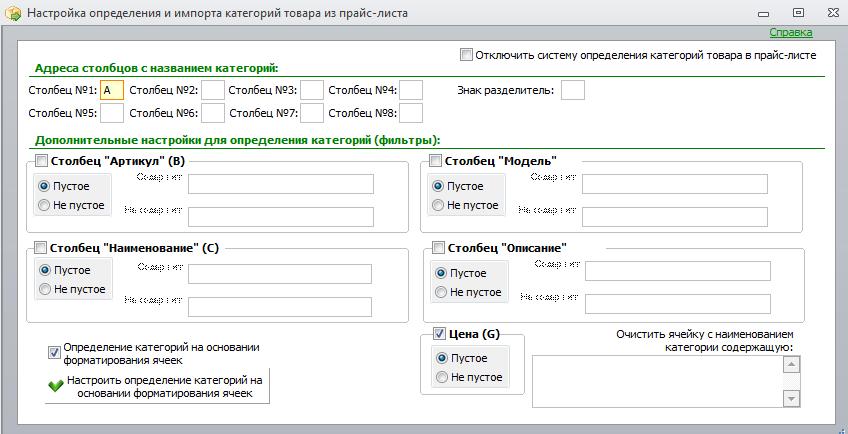Click the app icon in the title bar

pos(12,12)
